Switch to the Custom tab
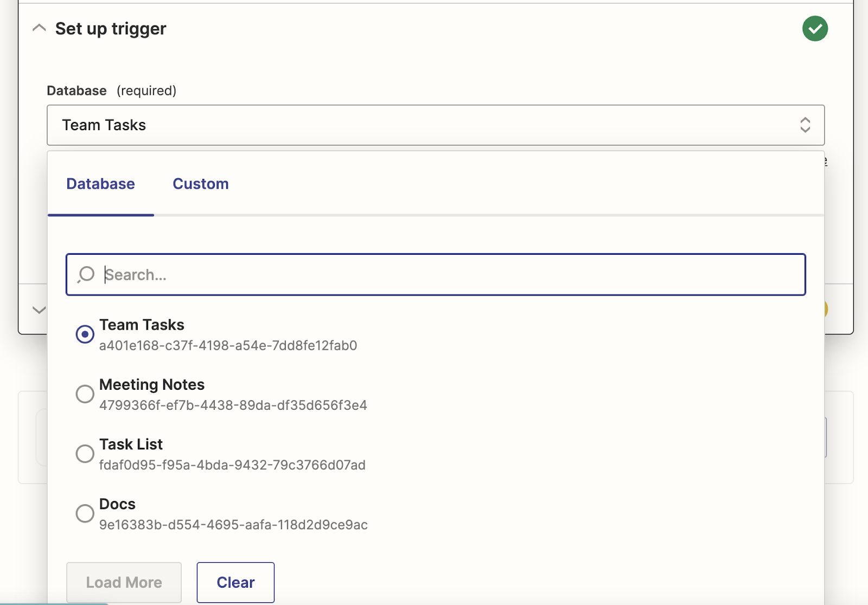 [201, 184]
